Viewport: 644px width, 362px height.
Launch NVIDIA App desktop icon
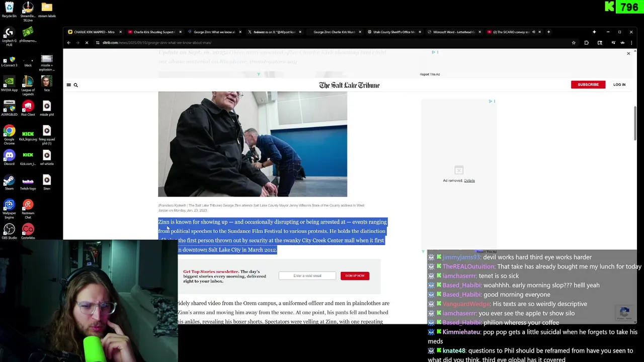(9, 83)
